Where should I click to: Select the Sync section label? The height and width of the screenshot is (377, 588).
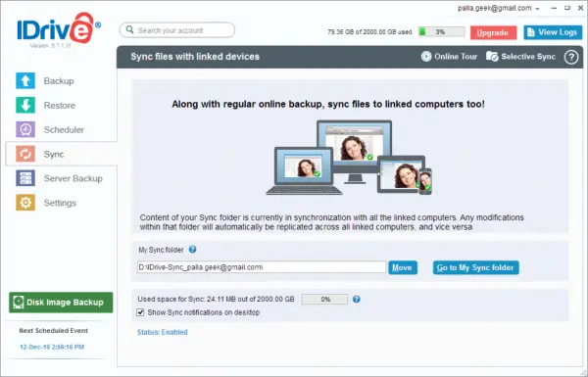tap(54, 154)
